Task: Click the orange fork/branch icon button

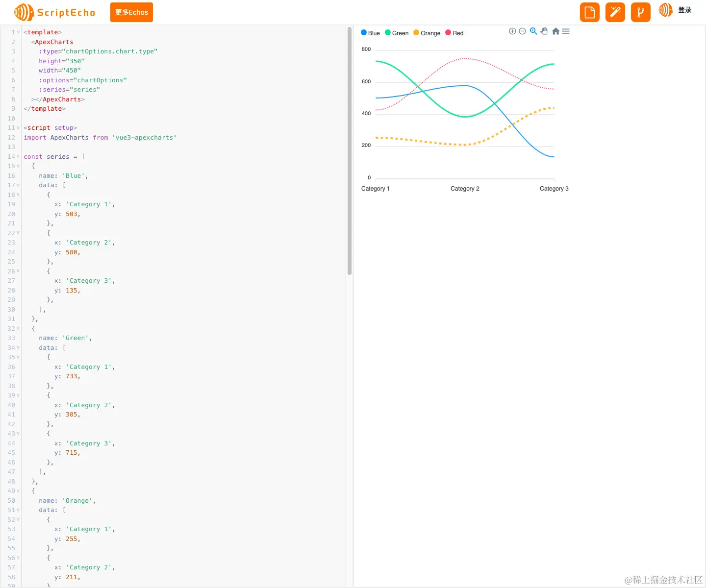Action: (641, 12)
